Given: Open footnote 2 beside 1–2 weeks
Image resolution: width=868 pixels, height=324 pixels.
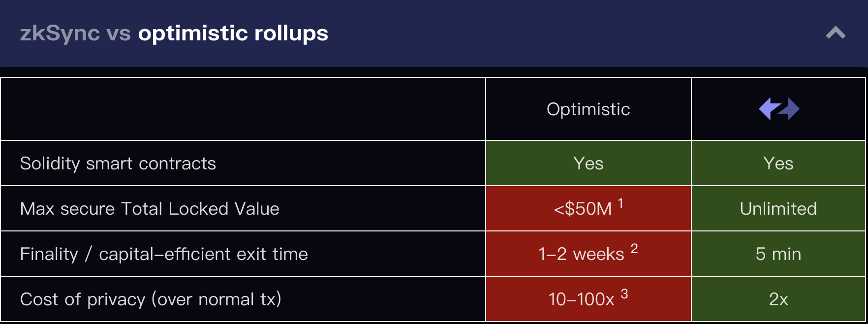Looking at the screenshot, I should point(634,248).
